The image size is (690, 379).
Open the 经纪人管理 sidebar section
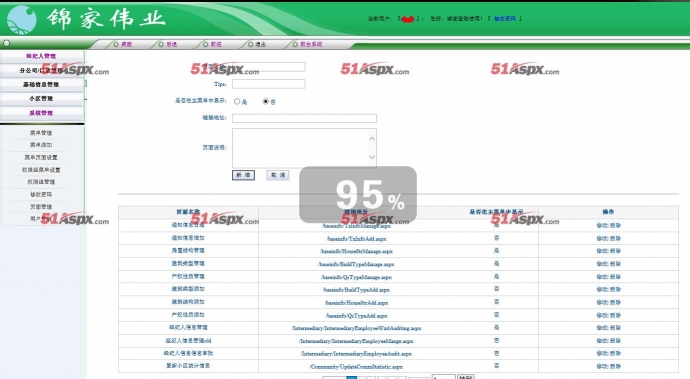41,56
